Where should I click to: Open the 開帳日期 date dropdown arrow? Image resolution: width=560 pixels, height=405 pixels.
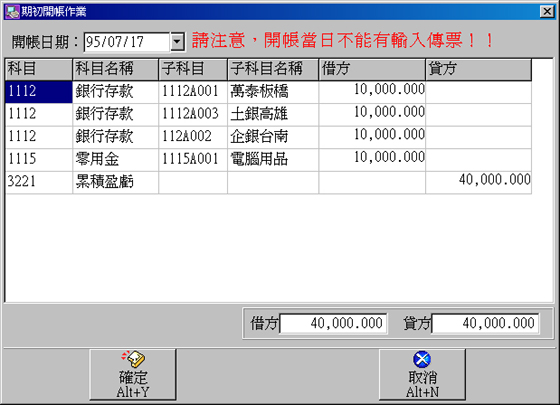click(x=177, y=42)
